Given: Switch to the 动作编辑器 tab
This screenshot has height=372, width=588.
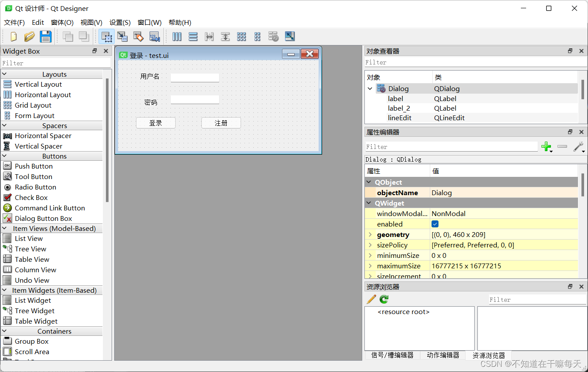Looking at the screenshot, I should 443,355.
